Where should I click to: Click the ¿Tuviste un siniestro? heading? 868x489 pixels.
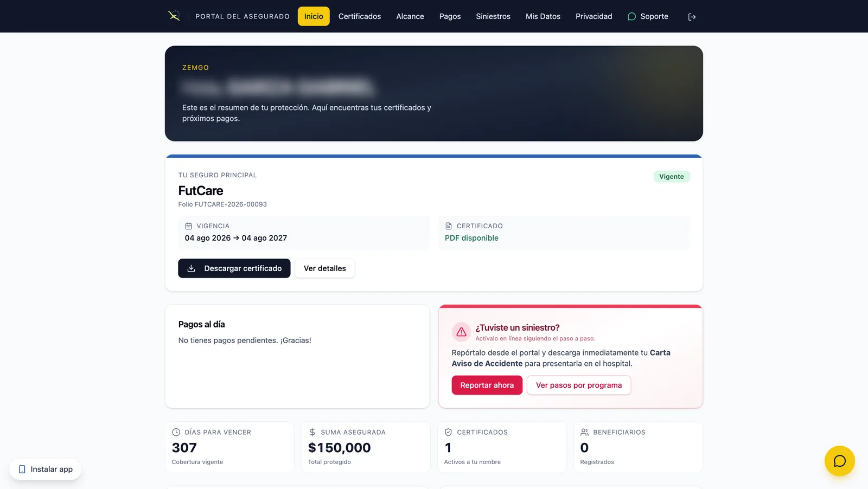[518, 327]
